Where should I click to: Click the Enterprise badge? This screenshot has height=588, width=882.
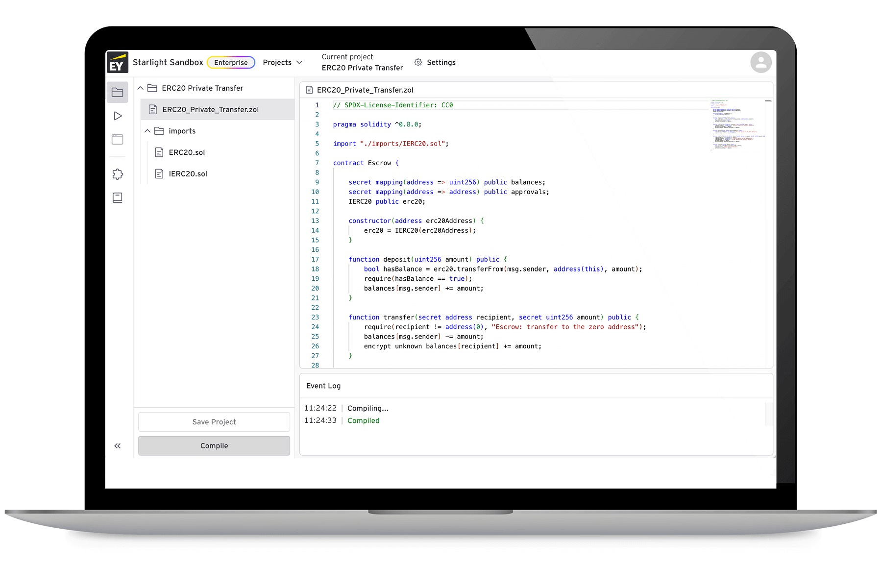[x=231, y=63]
